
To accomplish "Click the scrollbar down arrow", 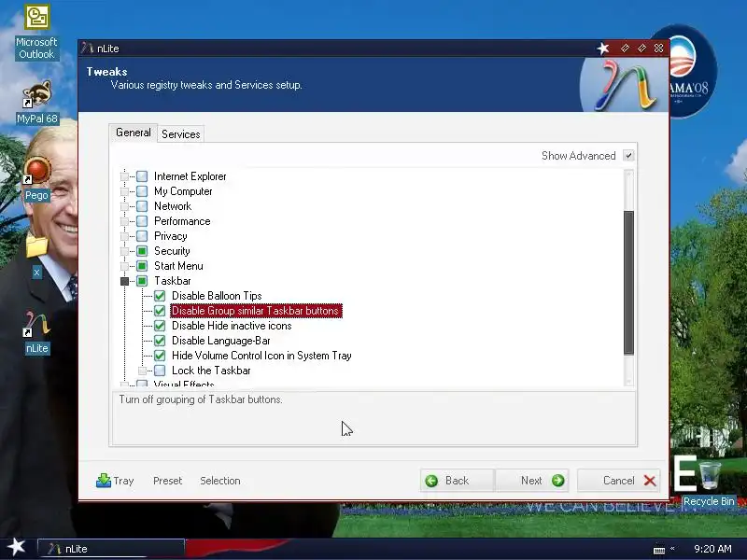I will 628,381.
